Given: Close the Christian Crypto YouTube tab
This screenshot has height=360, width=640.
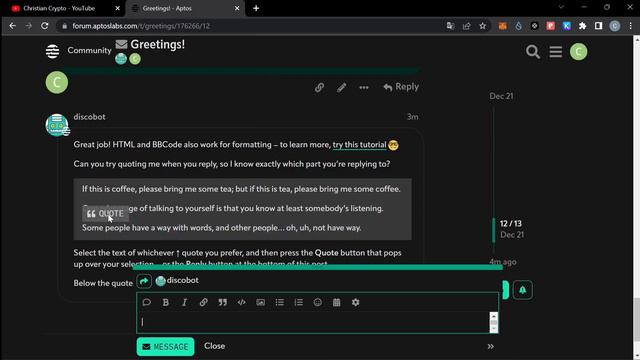Looking at the screenshot, I should tap(118, 8).
